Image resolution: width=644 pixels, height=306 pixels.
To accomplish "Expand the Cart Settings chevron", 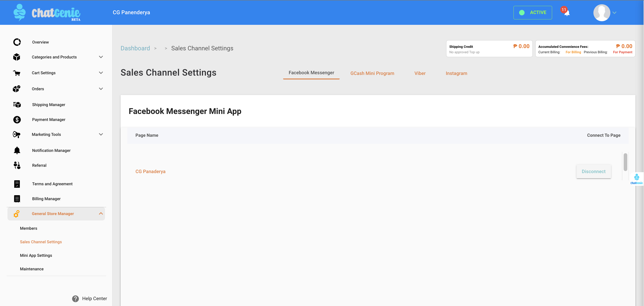I will pyautogui.click(x=101, y=73).
